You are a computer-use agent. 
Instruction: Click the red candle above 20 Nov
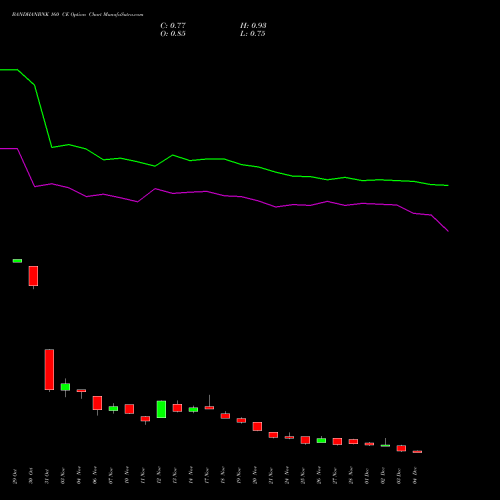tap(257, 426)
